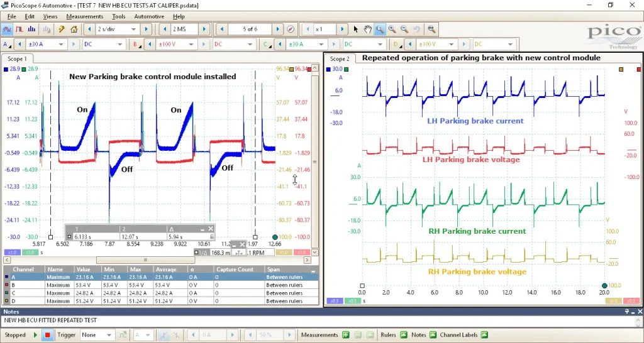The image size is (644, 343).
Task: Add measurement with green plus button
Action: [x=345, y=335]
